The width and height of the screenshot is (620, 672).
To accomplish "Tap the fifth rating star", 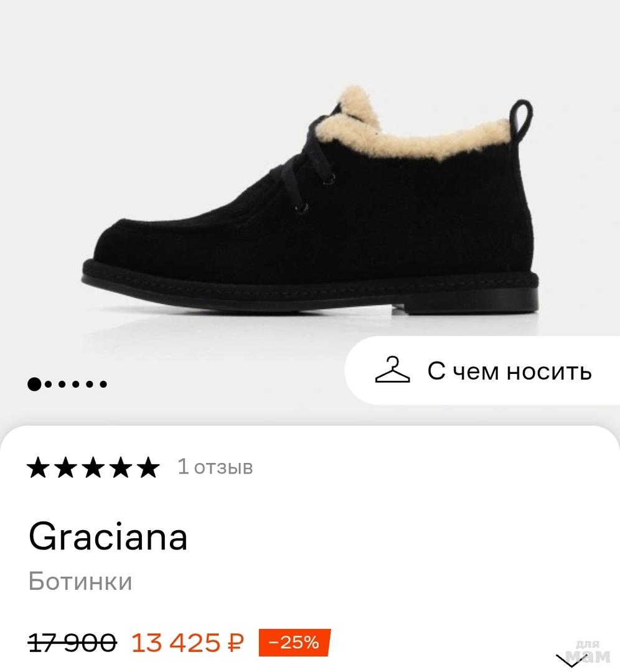I will click(x=148, y=467).
